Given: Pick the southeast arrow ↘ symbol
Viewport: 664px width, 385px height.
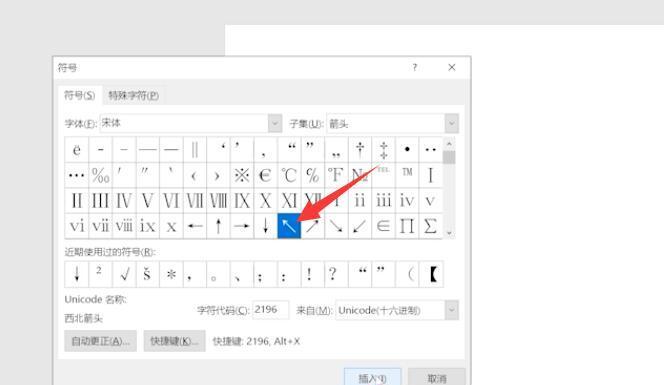Looking at the screenshot, I should [x=336, y=226].
